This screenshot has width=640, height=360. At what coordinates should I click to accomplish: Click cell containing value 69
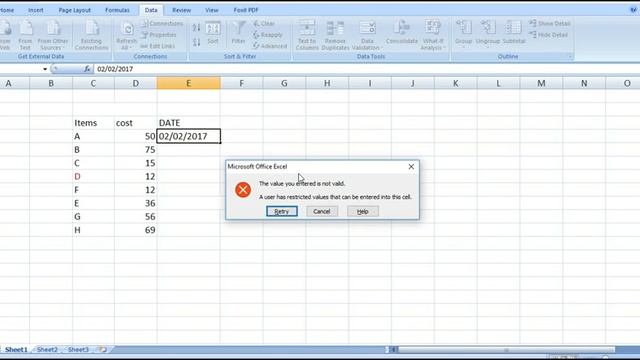point(136,230)
